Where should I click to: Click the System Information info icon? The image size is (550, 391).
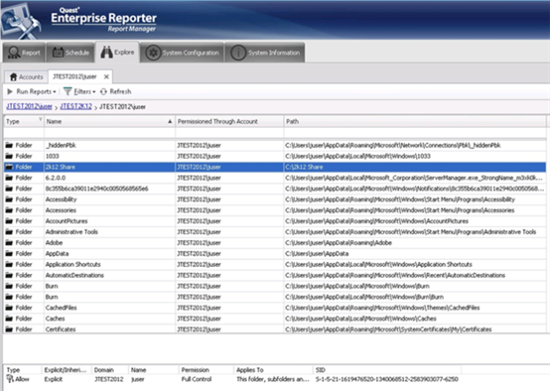[x=238, y=53]
